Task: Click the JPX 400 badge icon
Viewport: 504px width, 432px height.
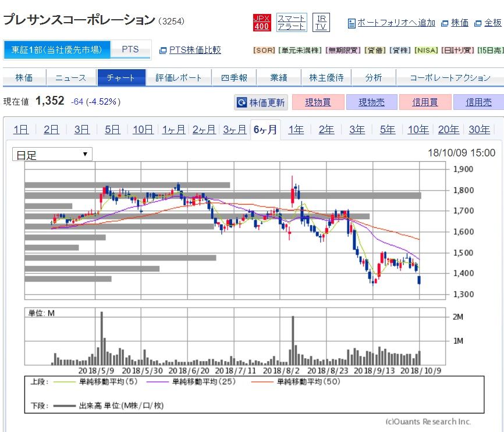Action: click(x=262, y=23)
